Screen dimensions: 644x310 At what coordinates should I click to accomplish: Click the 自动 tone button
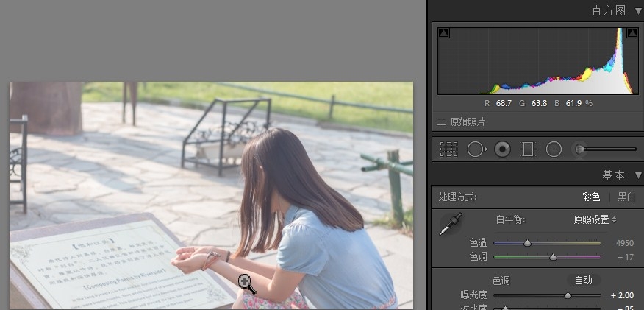pyautogui.click(x=583, y=280)
